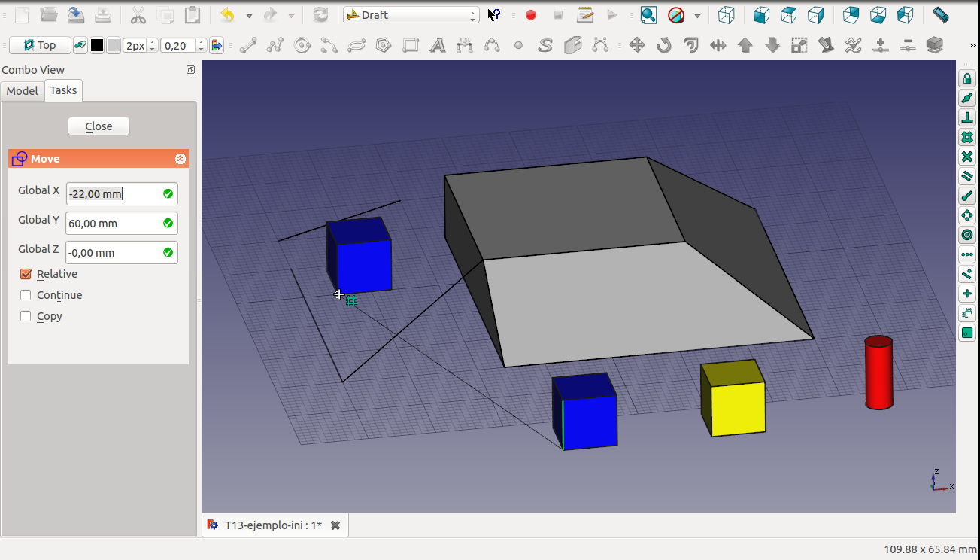Enable the Copy checkbox
The height and width of the screenshot is (560, 980).
[x=26, y=316]
